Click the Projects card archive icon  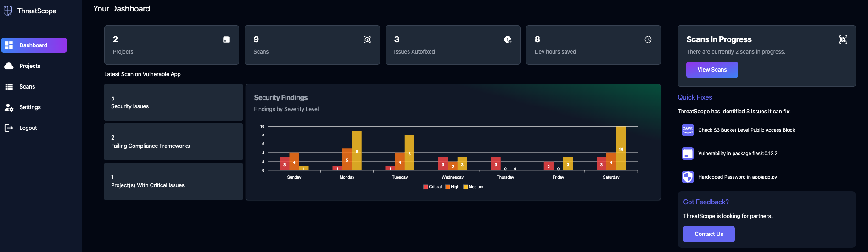226,39
